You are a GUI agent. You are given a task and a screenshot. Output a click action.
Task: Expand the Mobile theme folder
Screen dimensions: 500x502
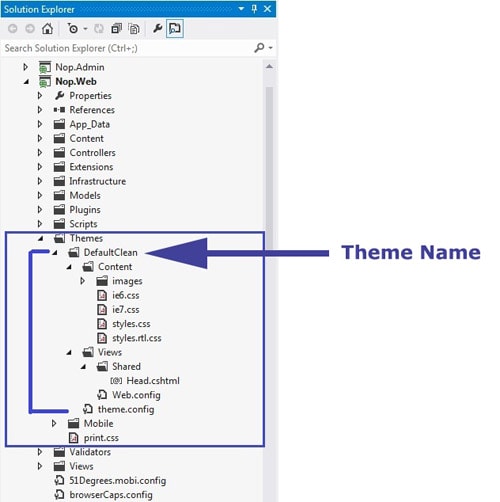[54, 423]
